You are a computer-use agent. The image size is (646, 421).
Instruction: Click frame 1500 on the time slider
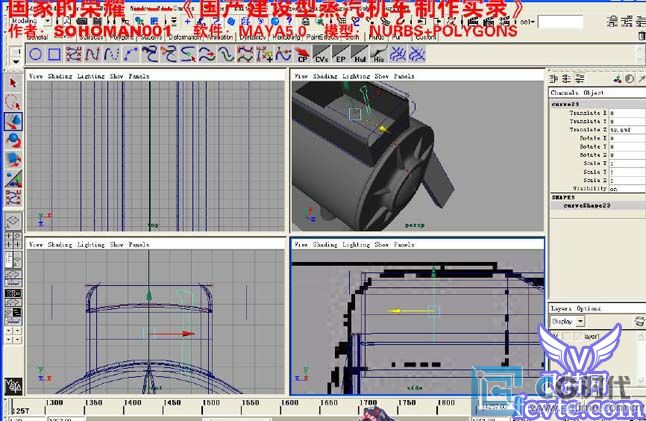click(x=211, y=402)
